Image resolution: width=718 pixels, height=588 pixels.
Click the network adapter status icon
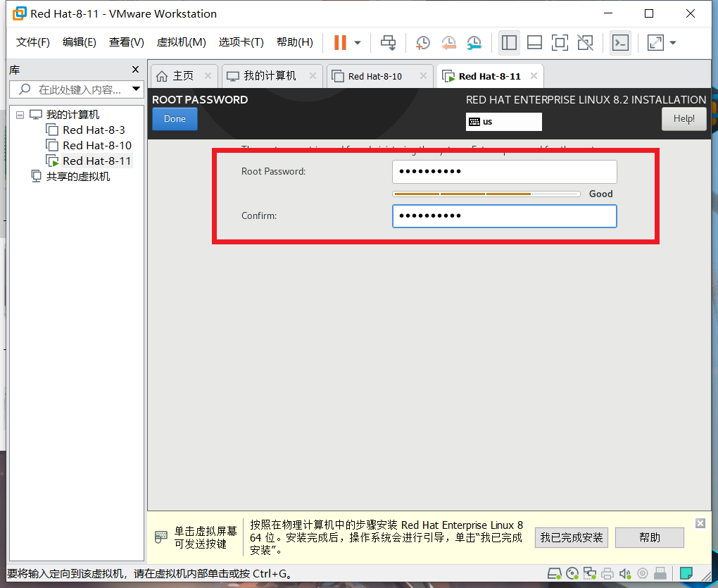[x=590, y=573]
